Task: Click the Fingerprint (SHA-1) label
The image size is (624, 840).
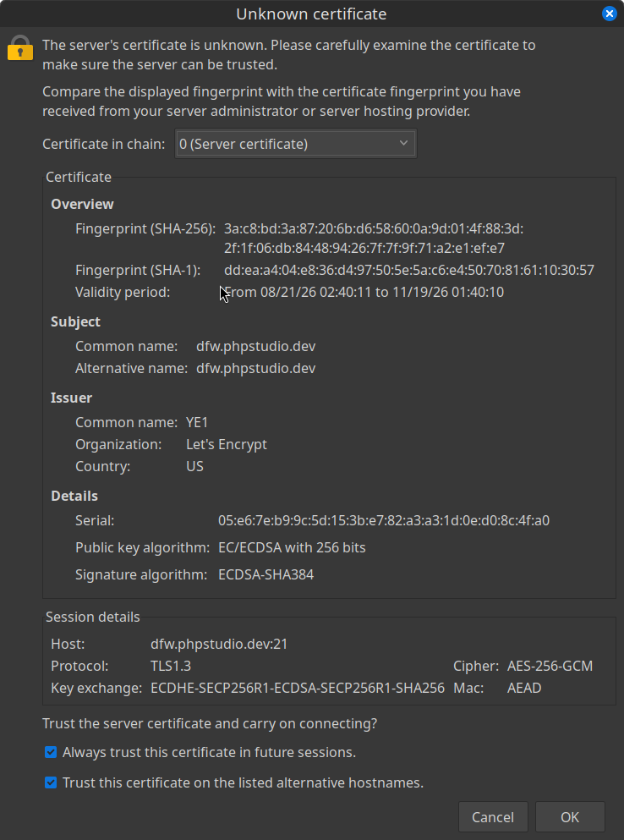Action: (x=138, y=270)
